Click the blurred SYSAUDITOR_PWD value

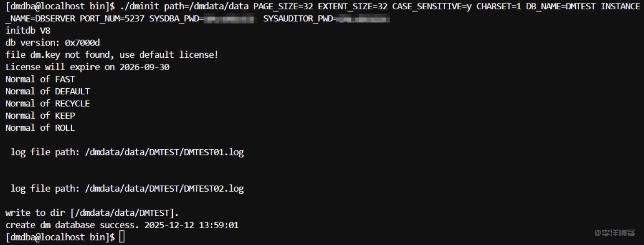[x=364, y=19]
